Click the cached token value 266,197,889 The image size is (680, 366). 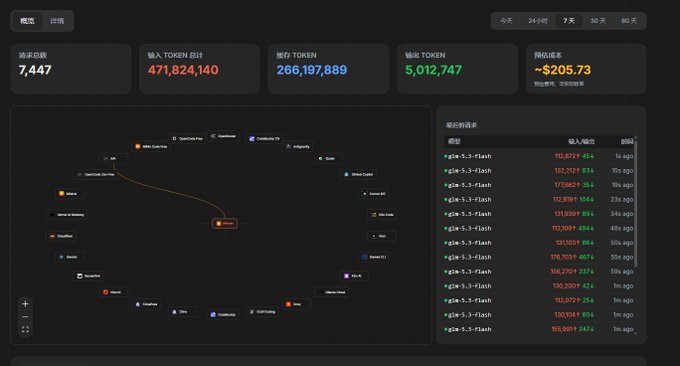312,70
